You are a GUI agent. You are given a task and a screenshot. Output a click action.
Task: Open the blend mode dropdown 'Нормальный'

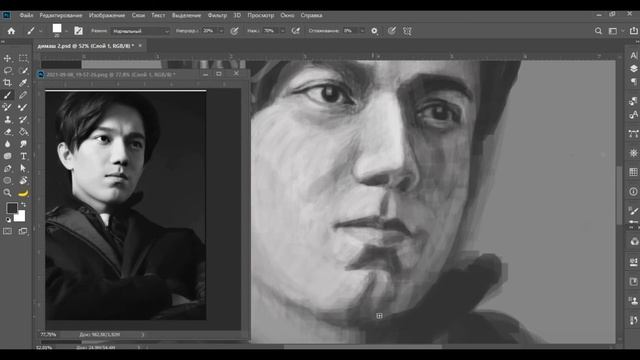(140, 31)
